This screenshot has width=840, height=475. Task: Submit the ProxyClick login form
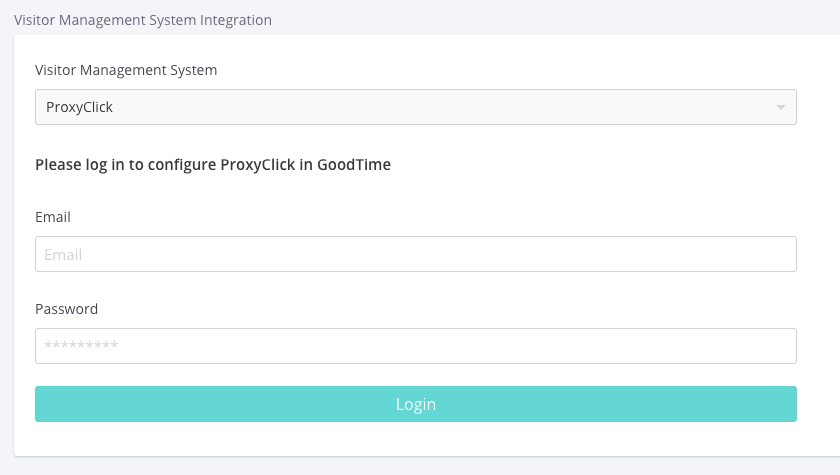(x=415, y=404)
